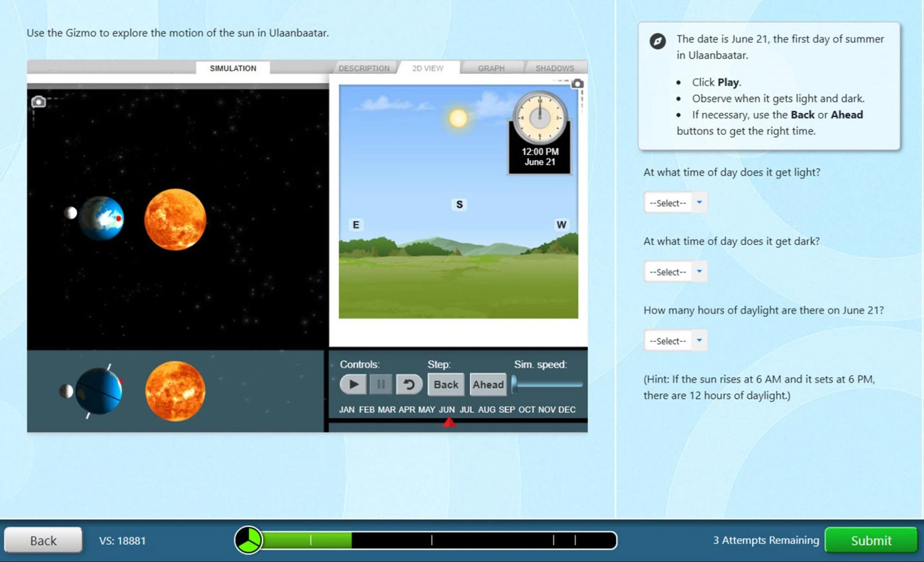The image size is (924, 562).
Task: Click the Moon in the top simulation view
Action: tap(70, 213)
